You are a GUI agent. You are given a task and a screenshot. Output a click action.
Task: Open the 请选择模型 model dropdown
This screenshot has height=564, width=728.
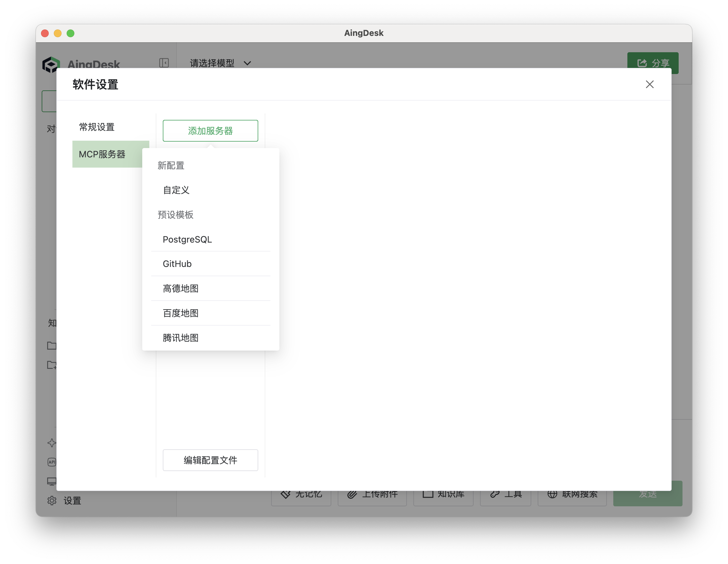coord(219,63)
